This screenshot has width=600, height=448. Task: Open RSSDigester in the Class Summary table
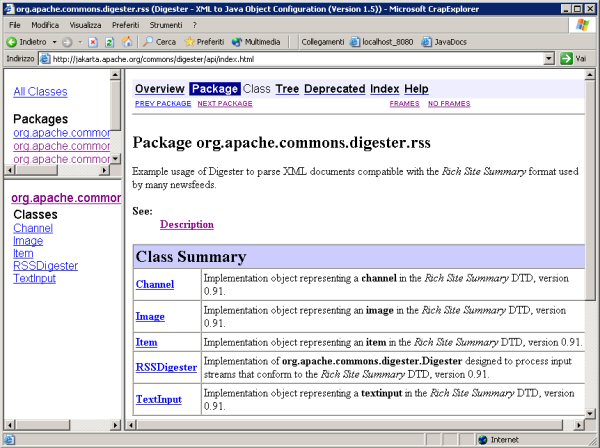click(166, 367)
